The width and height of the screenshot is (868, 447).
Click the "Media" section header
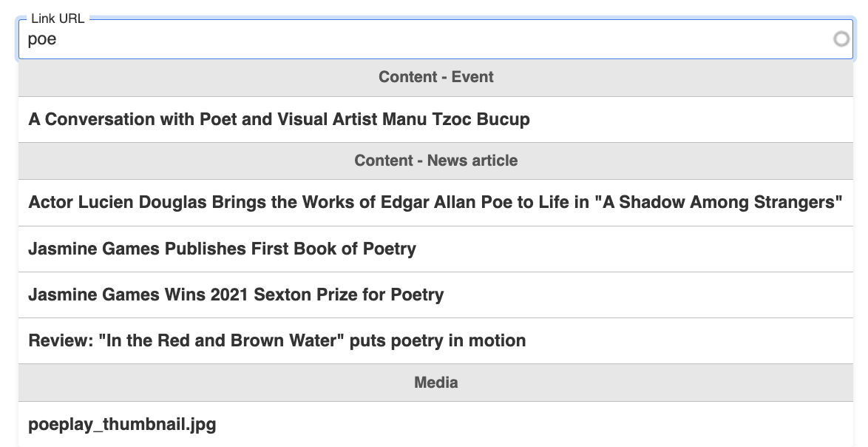click(x=435, y=383)
